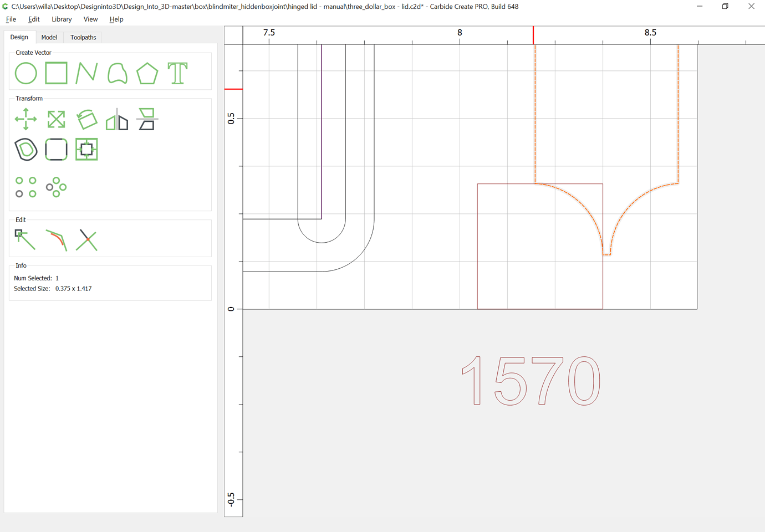Activate the Text creation tool
The image size is (765, 532).
[x=178, y=73]
